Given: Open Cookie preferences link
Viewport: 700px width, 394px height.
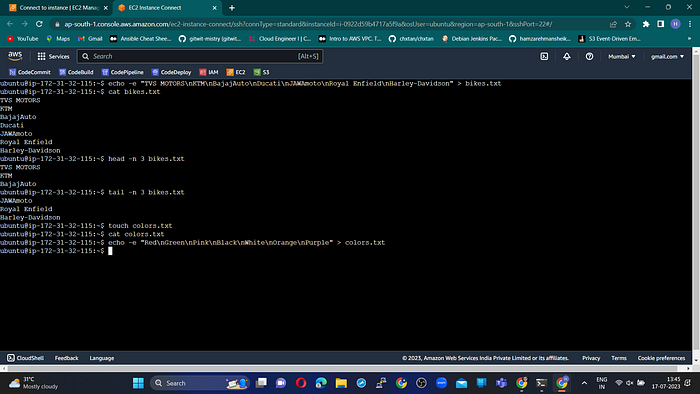Looking at the screenshot, I should [x=661, y=358].
